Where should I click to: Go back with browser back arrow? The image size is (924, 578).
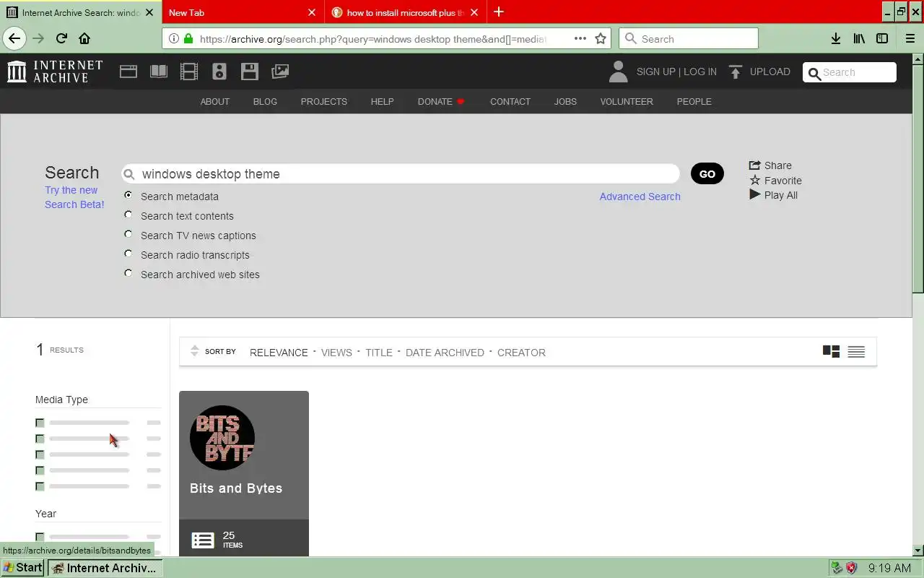click(x=14, y=39)
